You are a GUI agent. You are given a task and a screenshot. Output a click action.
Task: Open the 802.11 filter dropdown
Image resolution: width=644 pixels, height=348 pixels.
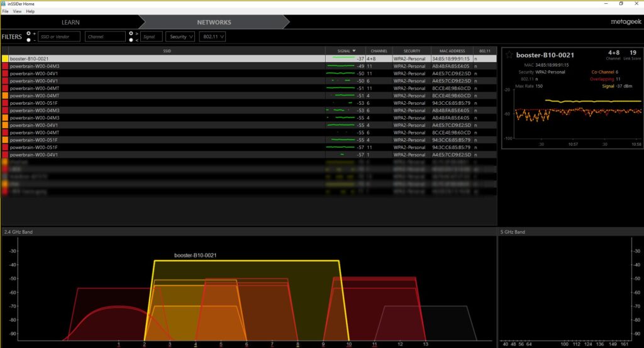click(213, 36)
